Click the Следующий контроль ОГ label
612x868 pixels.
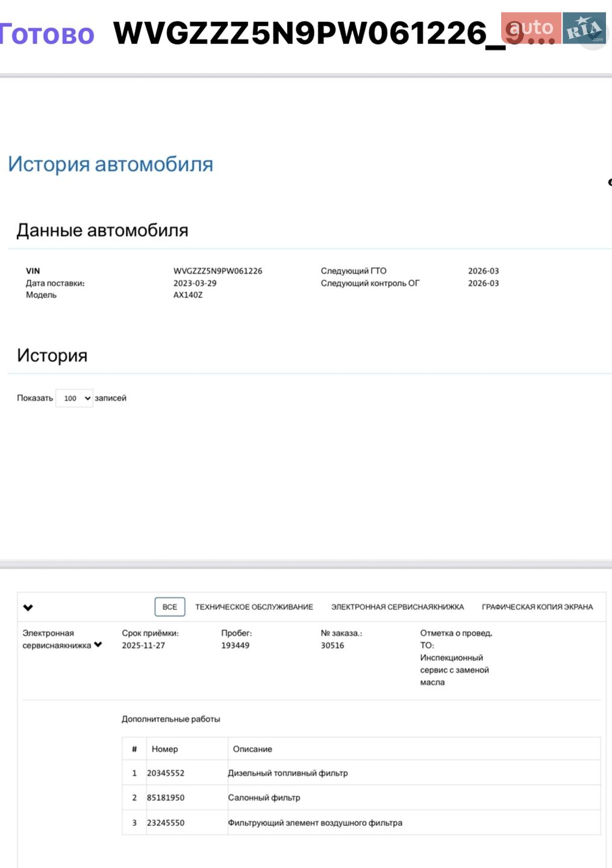pyautogui.click(x=370, y=283)
